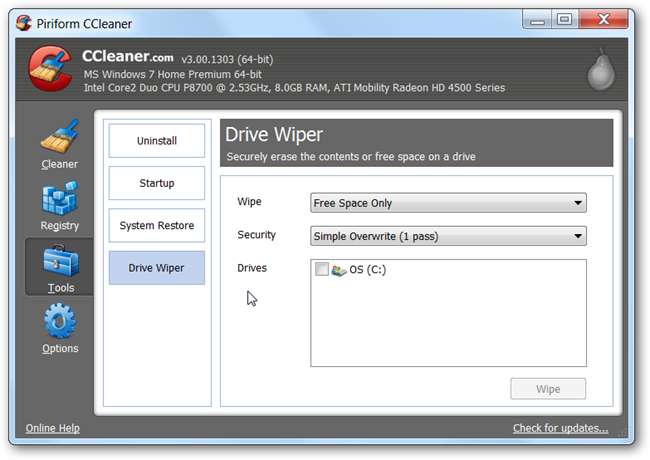Maximize the CCleaner window
This screenshot has height=460, width=650.
tap(565, 19)
